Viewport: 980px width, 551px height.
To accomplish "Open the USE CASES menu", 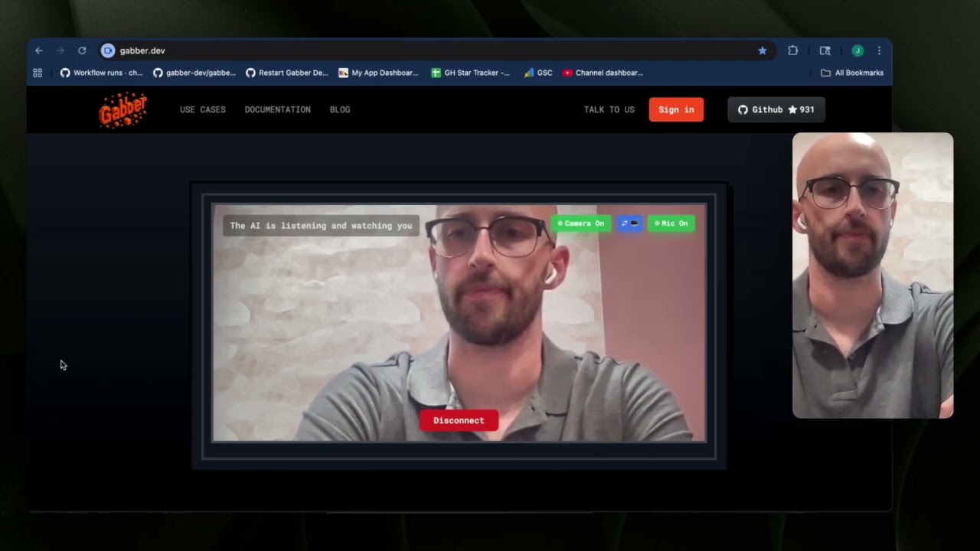I will pyautogui.click(x=203, y=109).
